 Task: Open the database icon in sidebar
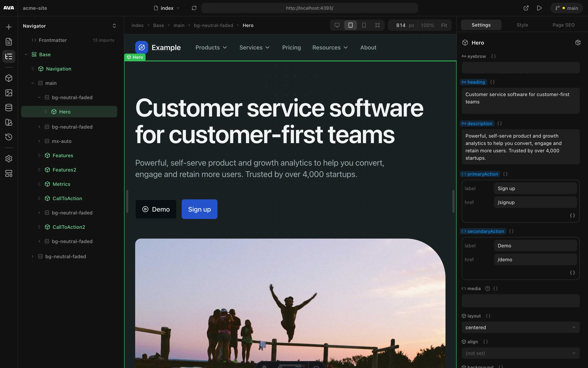9,108
